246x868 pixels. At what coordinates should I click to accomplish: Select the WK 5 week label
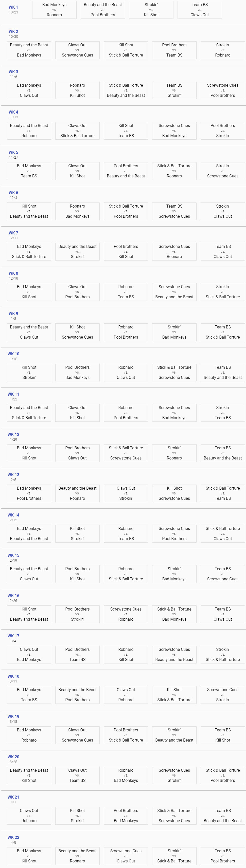[13, 152]
